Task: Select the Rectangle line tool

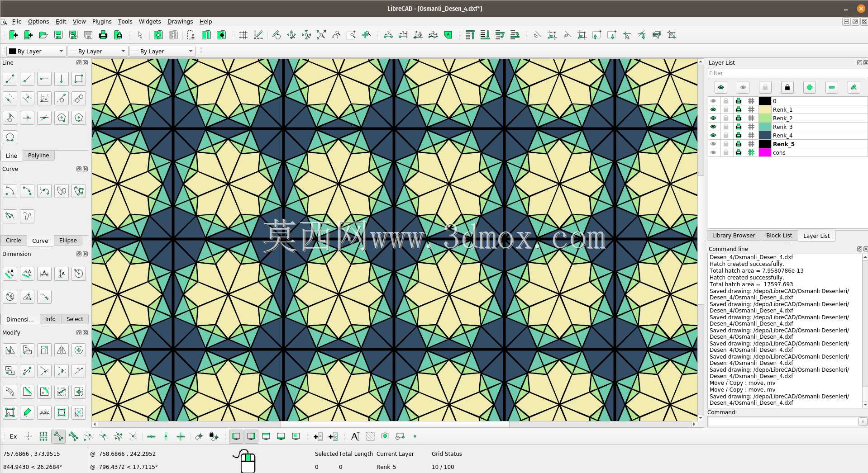Action: coord(79,79)
